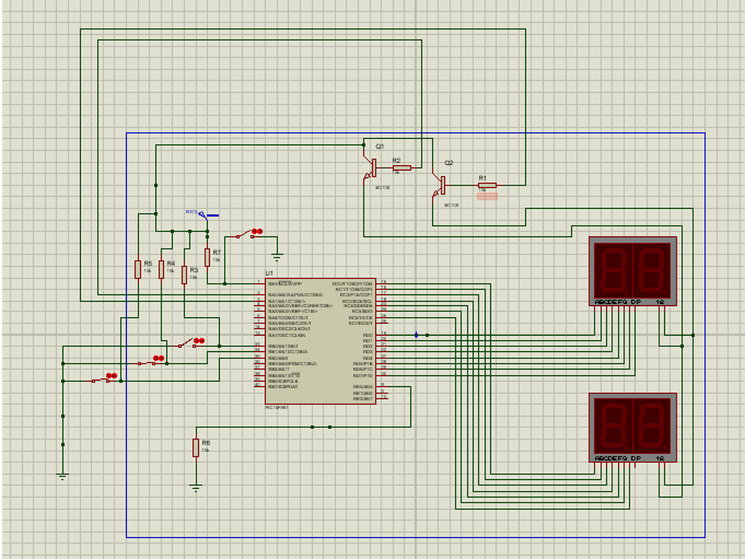Select the ground symbol at far bottom-left
Screen dimensions: 745x560
(62, 477)
